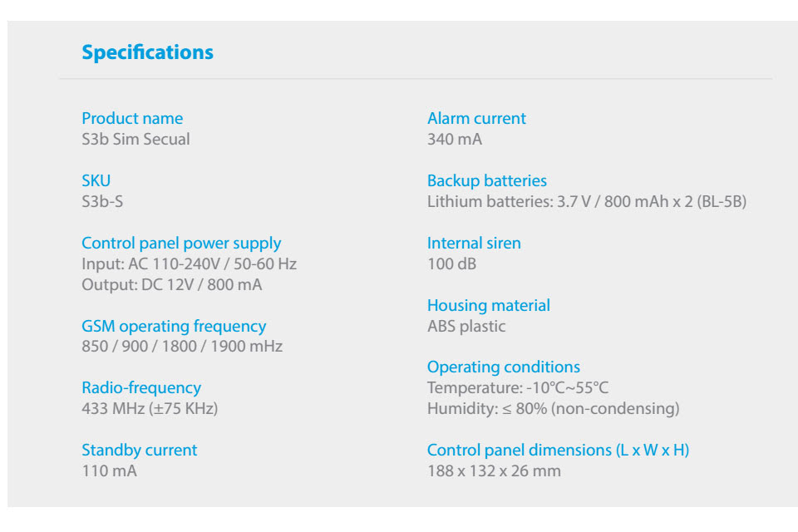Click the S3b-S SKU value
The image size is (798, 532).
(x=102, y=202)
